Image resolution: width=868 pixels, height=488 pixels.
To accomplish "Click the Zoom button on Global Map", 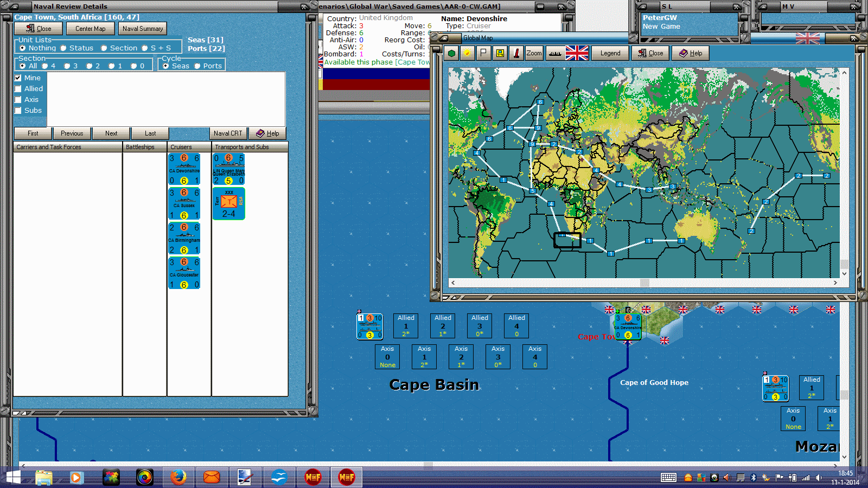I will [534, 53].
